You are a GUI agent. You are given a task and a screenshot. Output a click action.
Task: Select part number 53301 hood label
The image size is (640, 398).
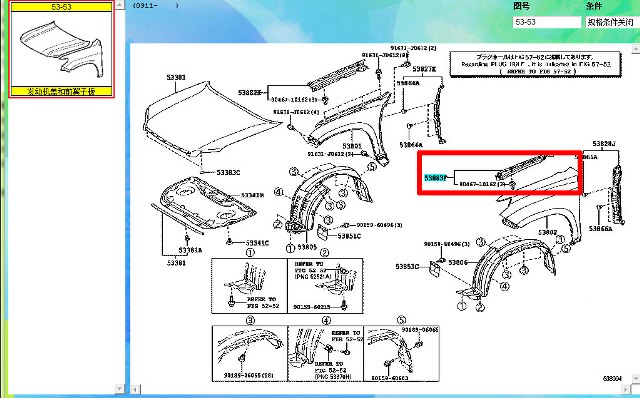176,77
